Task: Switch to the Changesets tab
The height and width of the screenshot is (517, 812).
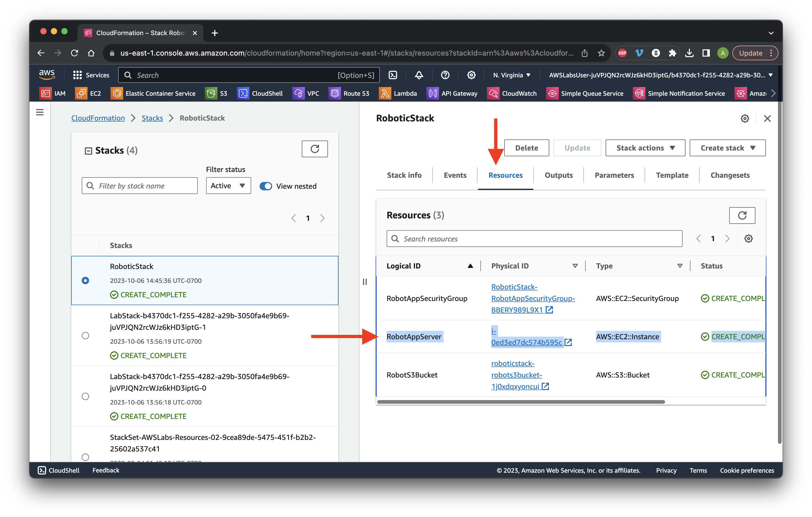Action: point(730,175)
